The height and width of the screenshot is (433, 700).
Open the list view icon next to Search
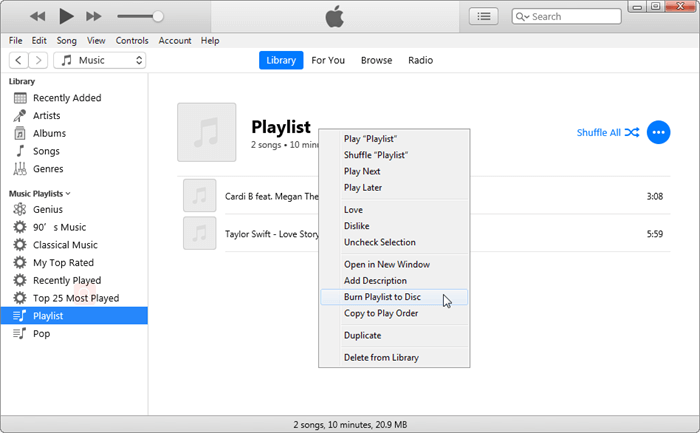484,16
